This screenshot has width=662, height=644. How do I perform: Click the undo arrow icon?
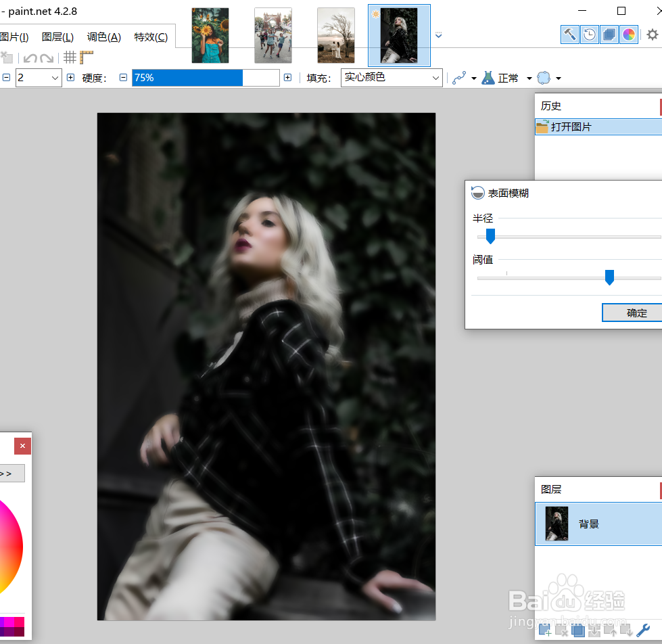30,58
